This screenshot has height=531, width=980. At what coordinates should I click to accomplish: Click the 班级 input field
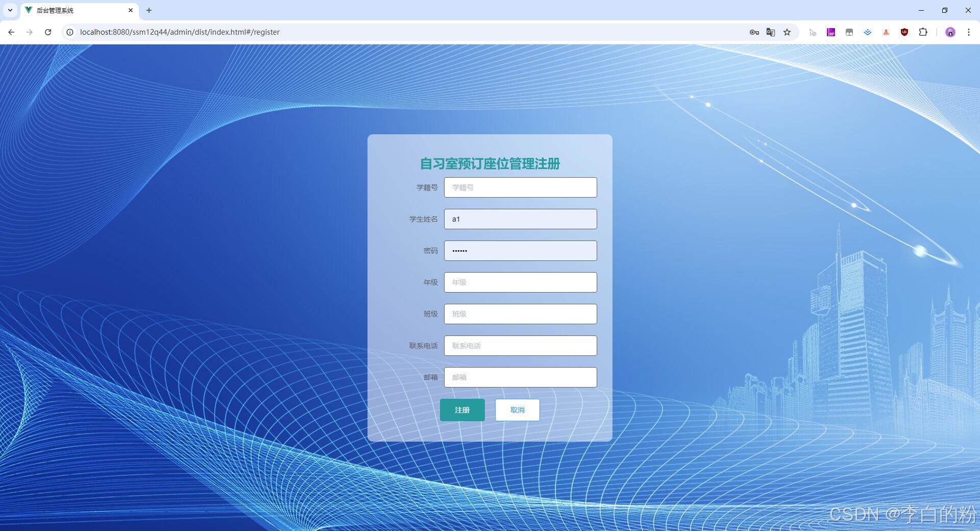coord(520,314)
